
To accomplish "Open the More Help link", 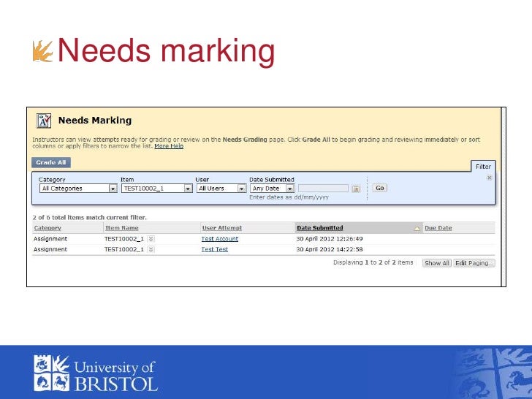I will 169,146.
